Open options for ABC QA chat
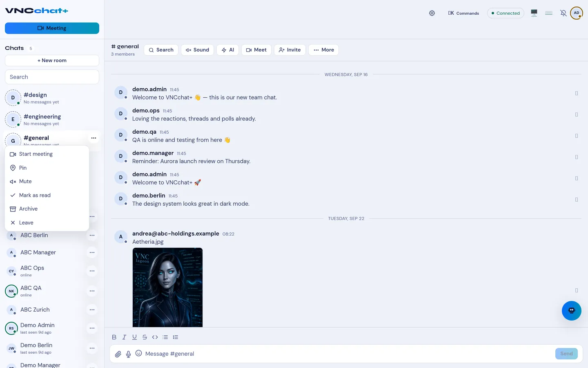This screenshot has width=588, height=368. [x=92, y=291]
